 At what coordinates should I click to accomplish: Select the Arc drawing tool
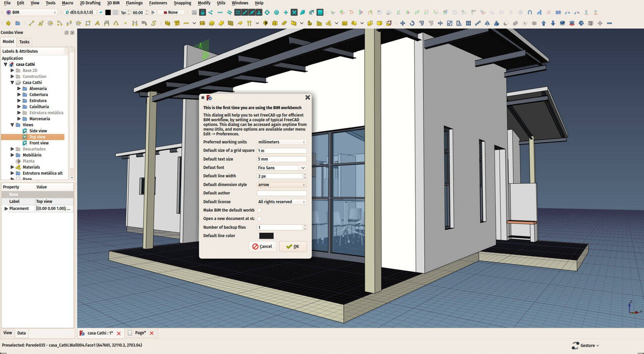tap(60, 23)
